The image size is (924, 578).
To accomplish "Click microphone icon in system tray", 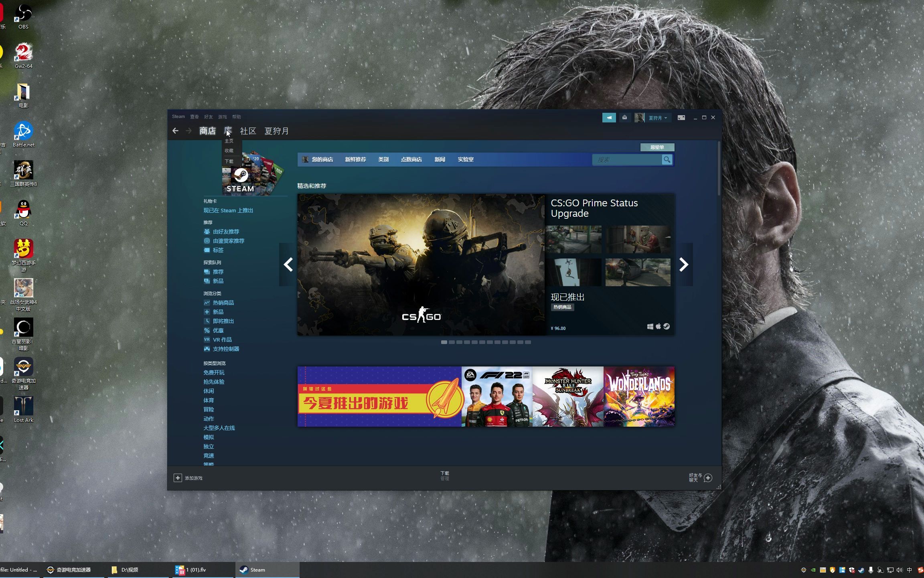I will click(x=871, y=570).
